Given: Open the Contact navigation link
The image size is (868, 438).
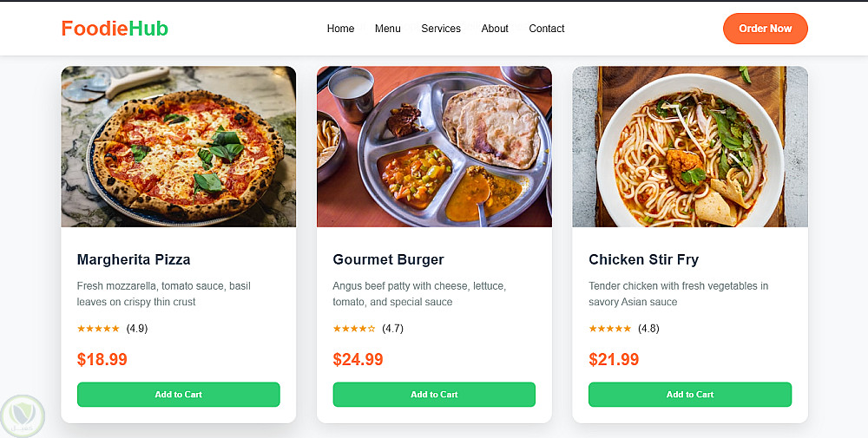Looking at the screenshot, I should 547,29.
